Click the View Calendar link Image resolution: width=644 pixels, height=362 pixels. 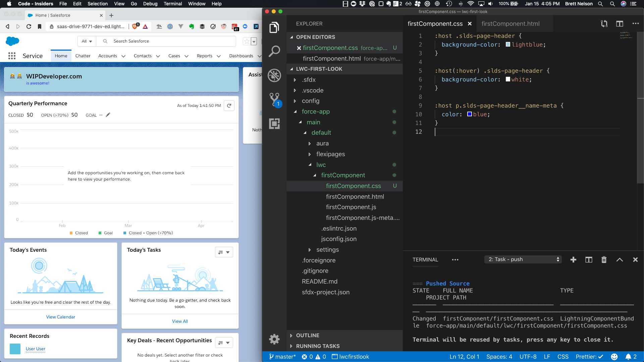pyautogui.click(x=61, y=317)
